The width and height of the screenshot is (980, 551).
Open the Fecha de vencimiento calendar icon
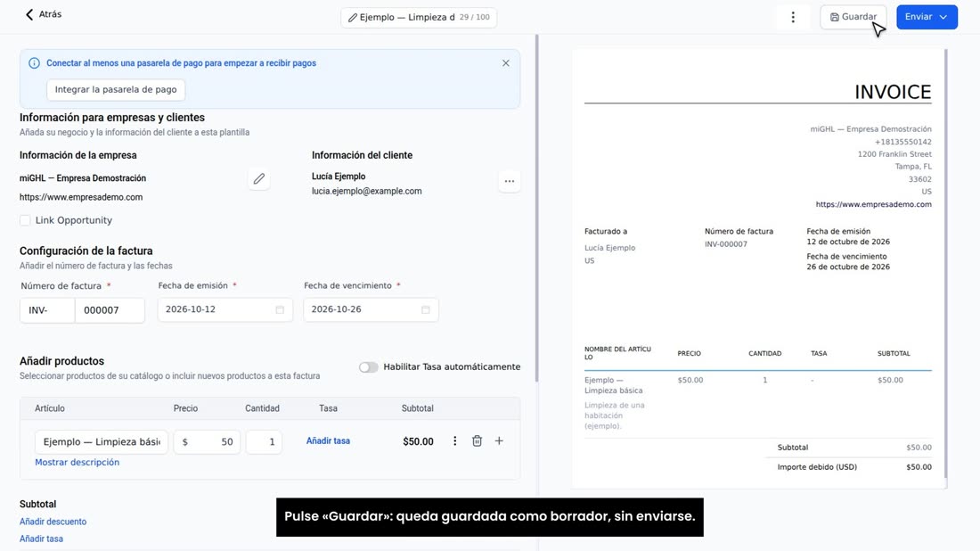426,309
